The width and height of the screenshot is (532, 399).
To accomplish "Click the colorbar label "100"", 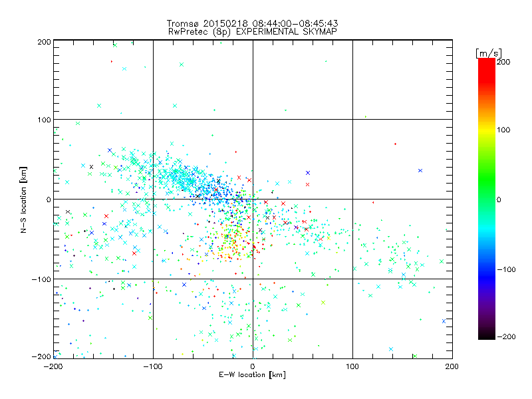I will (503, 130).
